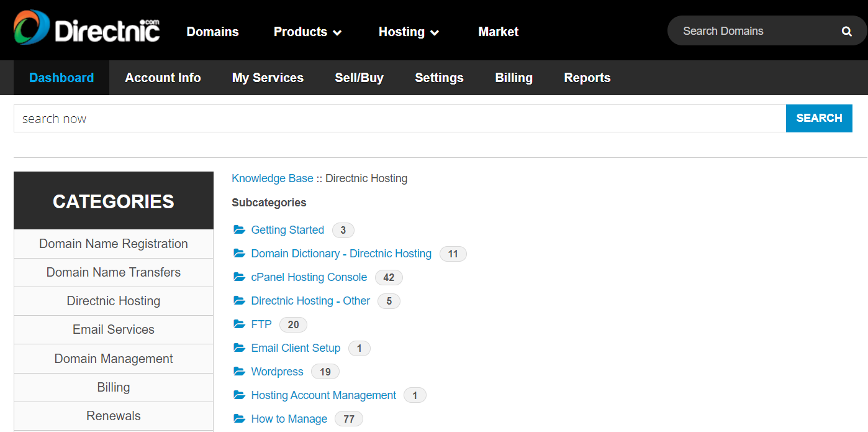
Task: Open Domain Dictionary - Directnic Hosting subcategory
Action: coord(341,254)
